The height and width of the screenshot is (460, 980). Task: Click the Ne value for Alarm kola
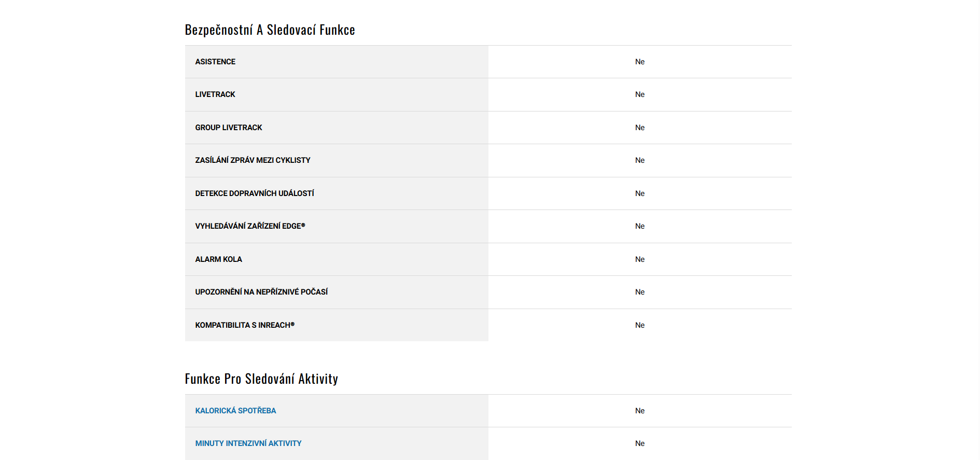coord(640,259)
